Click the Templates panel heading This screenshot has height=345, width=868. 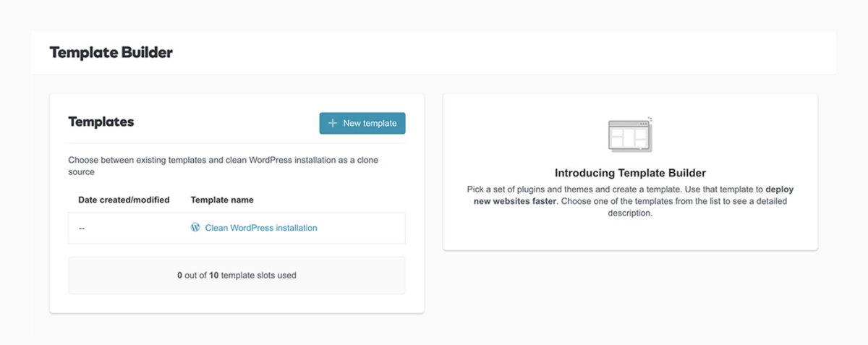tap(101, 122)
